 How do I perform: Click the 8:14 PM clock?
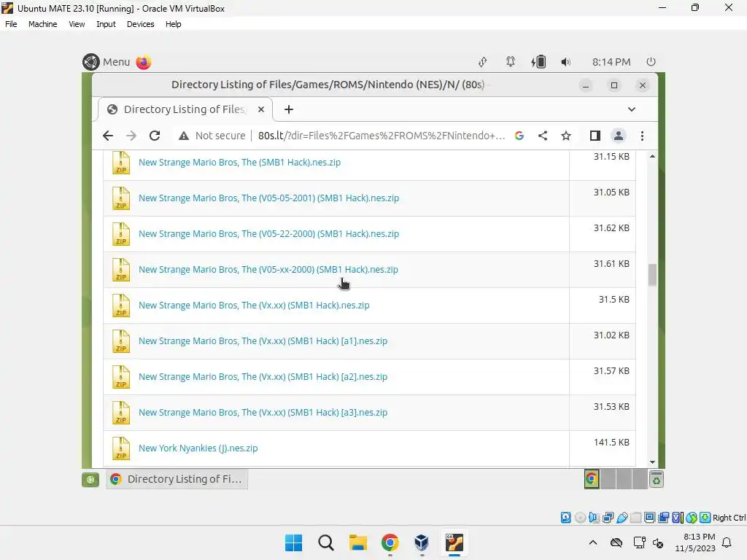point(611,62)
